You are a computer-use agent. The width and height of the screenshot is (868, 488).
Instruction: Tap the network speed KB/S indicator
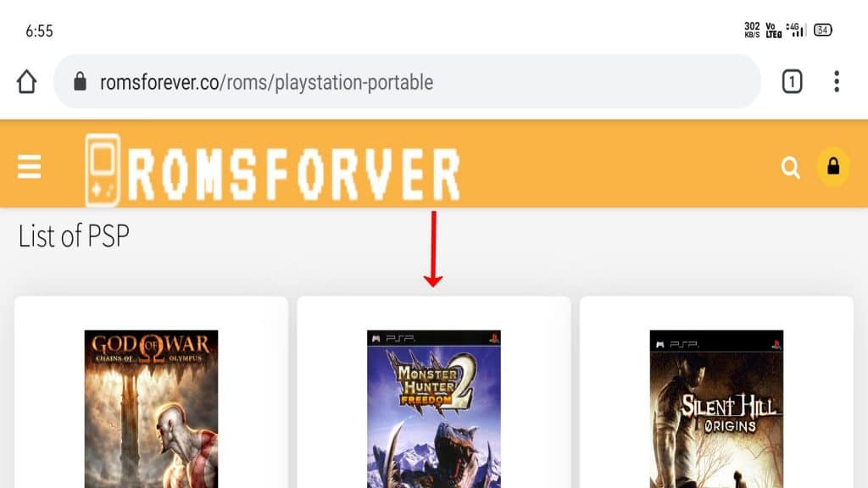coord(752,30)
